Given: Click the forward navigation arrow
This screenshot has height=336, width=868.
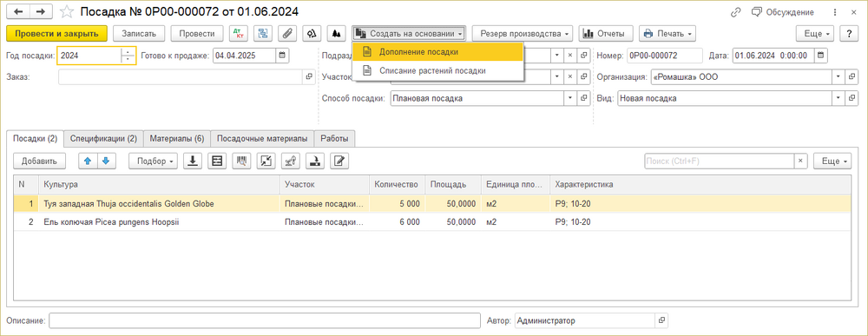Looking at the screenshot, I should (x=41, y=11).
